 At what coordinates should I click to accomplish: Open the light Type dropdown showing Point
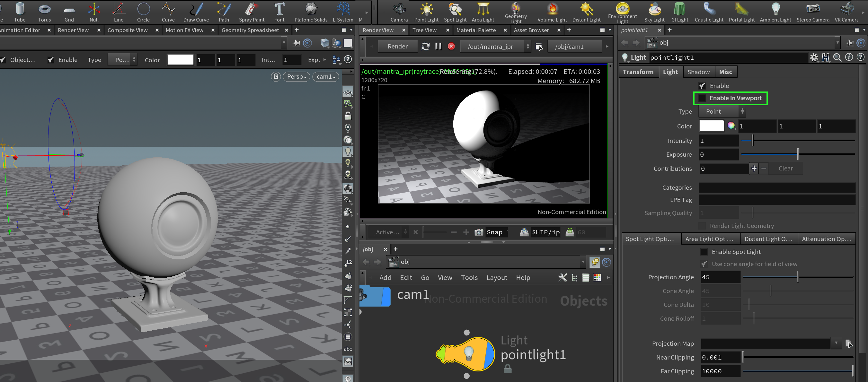coord(722,111)
